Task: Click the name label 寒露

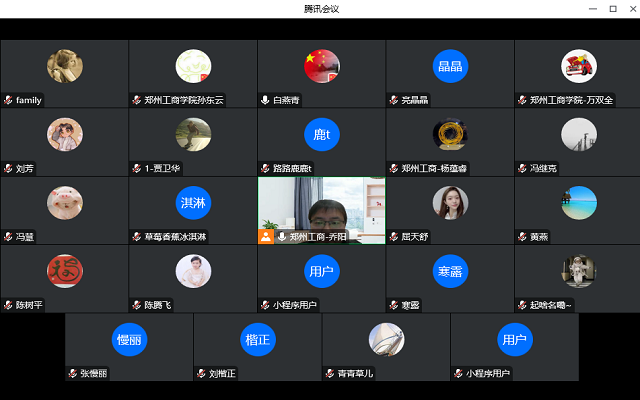Action: [411, 305]
